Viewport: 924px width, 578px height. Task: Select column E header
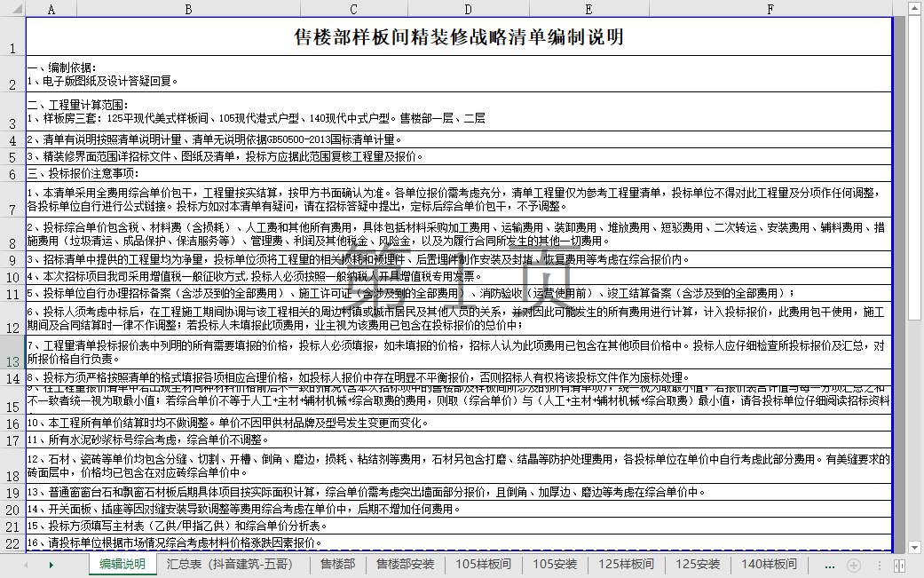588,9
